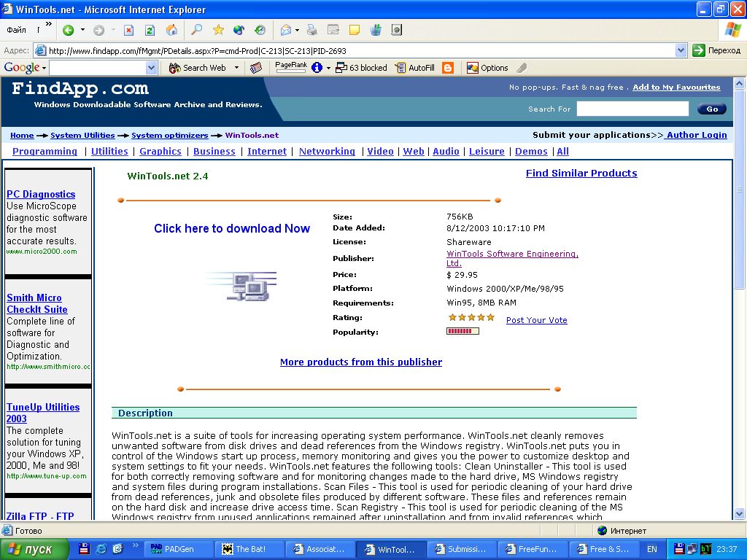Screen dimensions: 747x560
Task: Click the red Popularity bar
Action: [462, 331]
